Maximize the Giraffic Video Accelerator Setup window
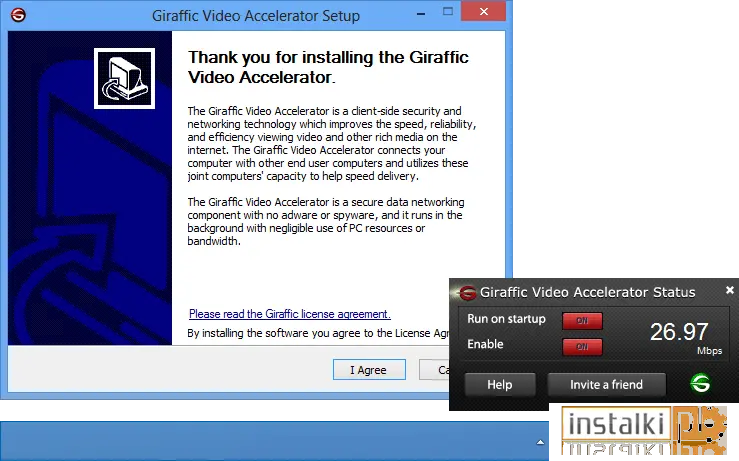 click(x=448, y=12)
